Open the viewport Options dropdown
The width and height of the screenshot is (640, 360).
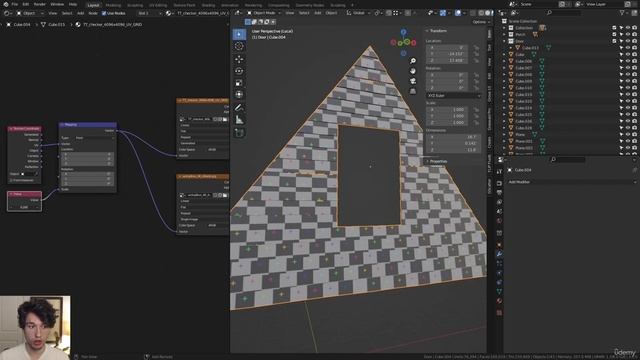pos(481,22)
